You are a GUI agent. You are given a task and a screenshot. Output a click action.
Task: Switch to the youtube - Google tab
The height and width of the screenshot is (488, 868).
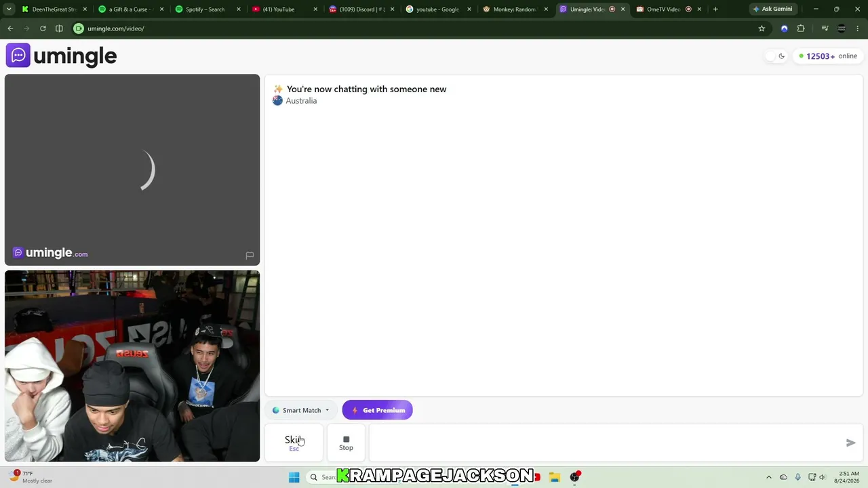(x=437, y=9)
